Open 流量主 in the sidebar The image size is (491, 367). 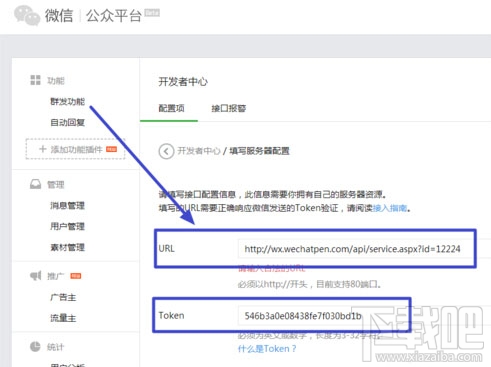point(63,318)
